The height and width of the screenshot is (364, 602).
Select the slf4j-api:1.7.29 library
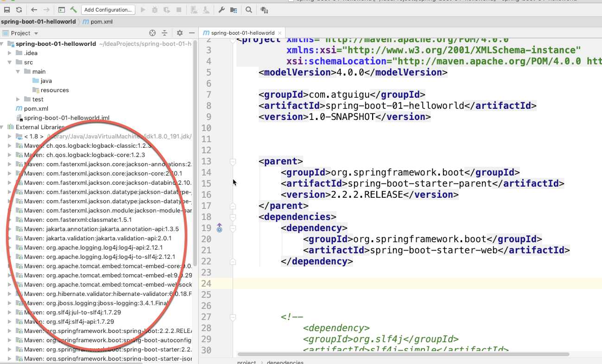(69, 321)
